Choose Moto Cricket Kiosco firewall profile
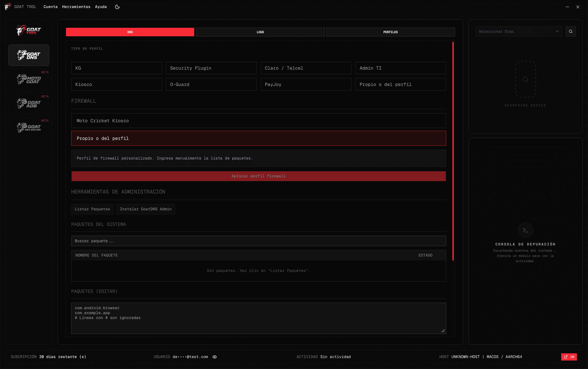The image size is (588, 369). click(x=259, y=121)
